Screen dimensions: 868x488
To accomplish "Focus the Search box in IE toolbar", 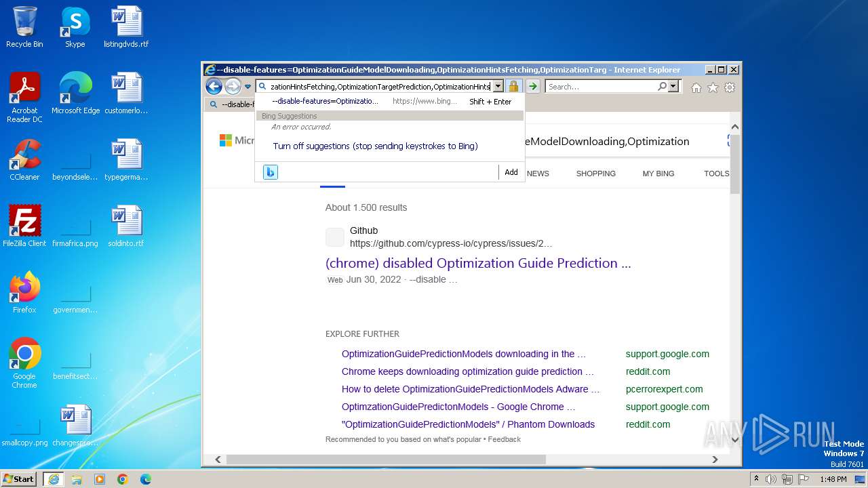I will click(601, 87).
